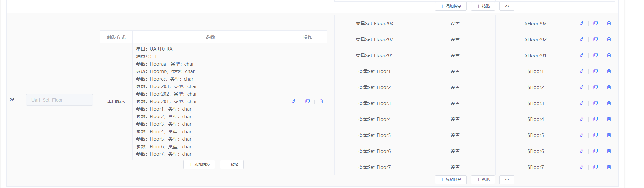Copy the Set_Floor201 control row
Viewport: 644px width, 188px height.
pyautogui.click(x=595, y=55)
